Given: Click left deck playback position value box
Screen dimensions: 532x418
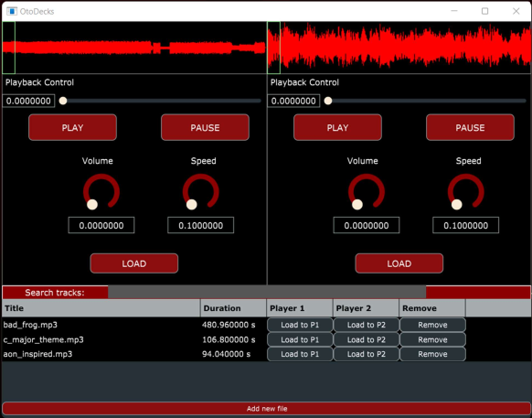Looking at the screenshot, I should click(28, 101).
